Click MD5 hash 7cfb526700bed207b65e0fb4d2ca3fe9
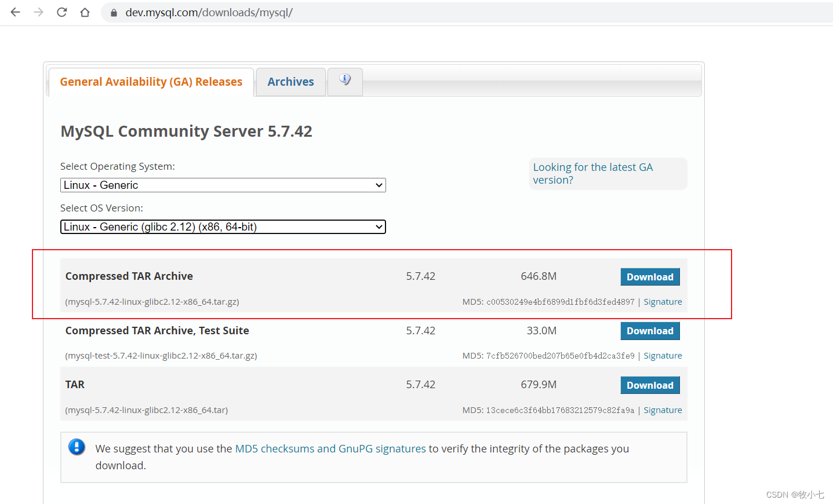The height and width of the screenshot is (504, 833). pos(561,356)
